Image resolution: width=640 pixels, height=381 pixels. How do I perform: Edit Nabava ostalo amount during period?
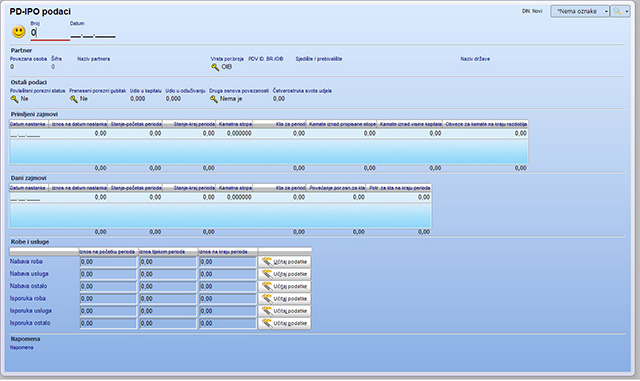tap(168, 286)
